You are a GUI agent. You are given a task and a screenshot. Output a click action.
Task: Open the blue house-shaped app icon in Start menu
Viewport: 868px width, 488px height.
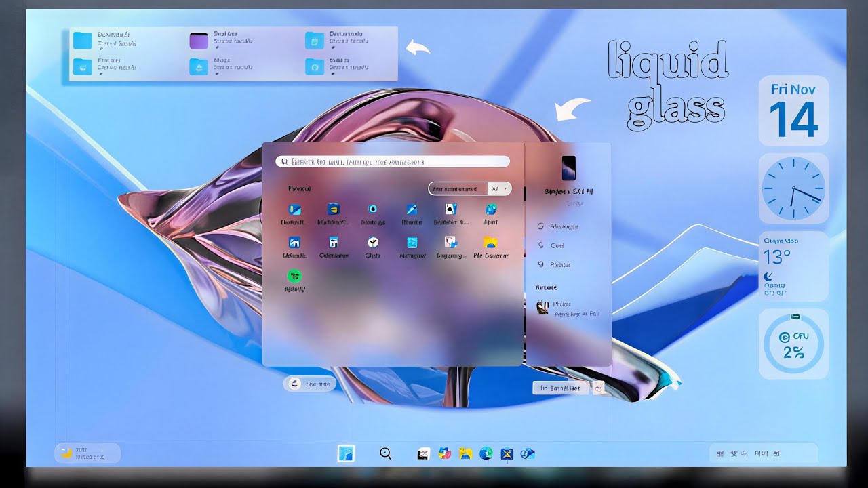click(295, 242)
